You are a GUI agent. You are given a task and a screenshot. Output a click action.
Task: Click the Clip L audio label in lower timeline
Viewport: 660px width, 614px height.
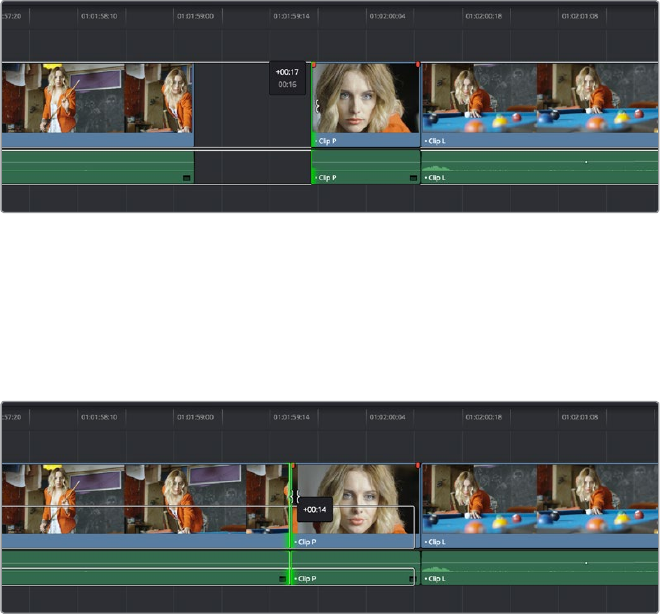tap(436, 579)
